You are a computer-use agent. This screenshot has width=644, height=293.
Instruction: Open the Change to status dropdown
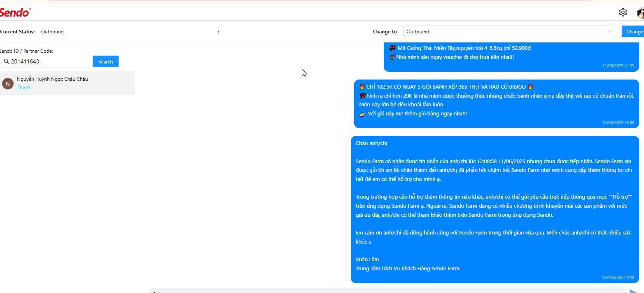pyautogui.click(x=509, y=32)
